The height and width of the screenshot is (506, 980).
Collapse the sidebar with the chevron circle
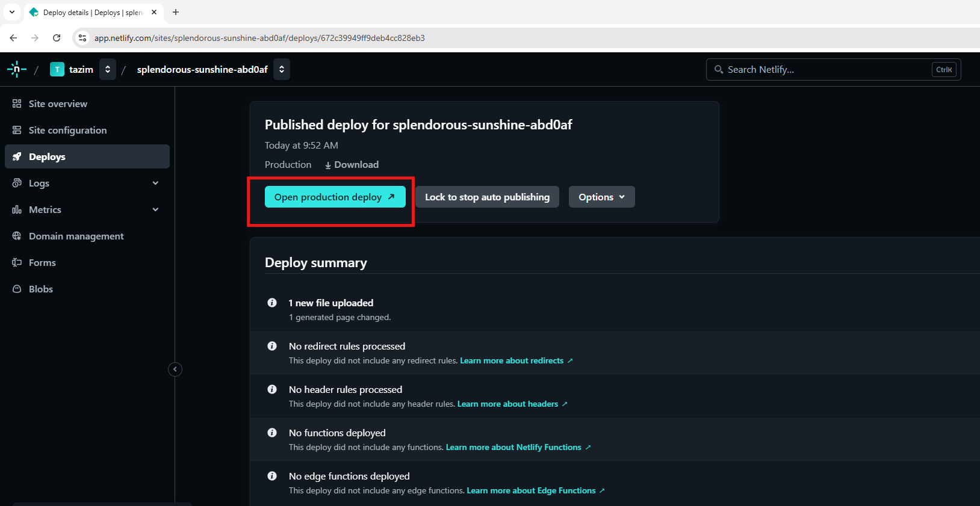175,369
